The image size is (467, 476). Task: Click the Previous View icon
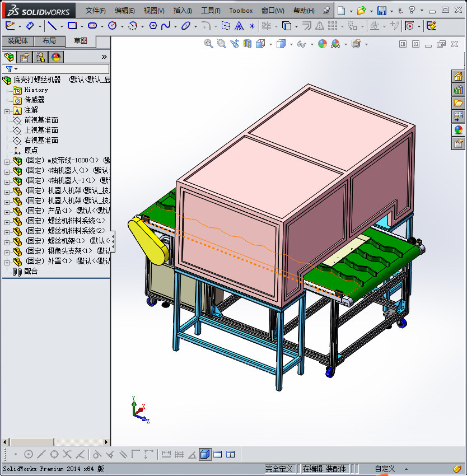click(235, 44)
